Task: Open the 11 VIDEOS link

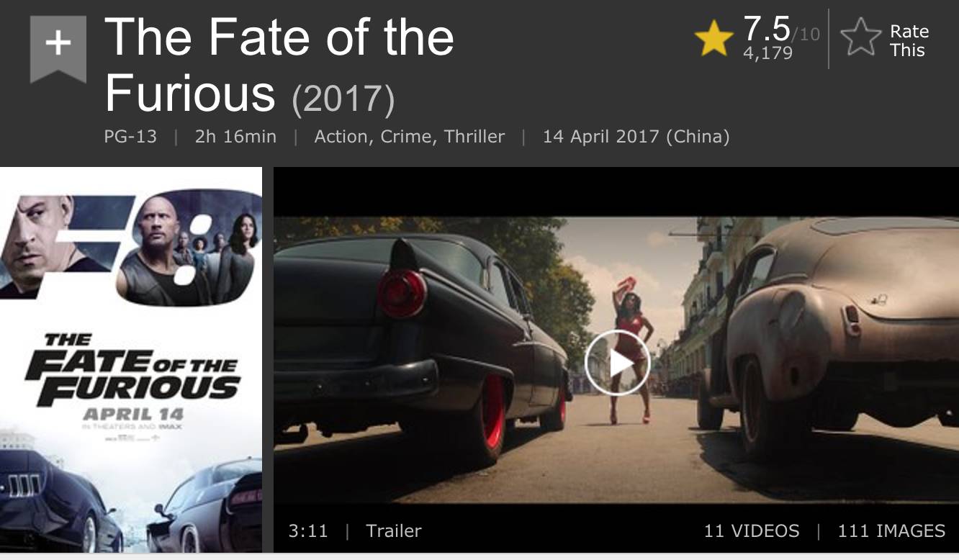Action: point(752,531)
